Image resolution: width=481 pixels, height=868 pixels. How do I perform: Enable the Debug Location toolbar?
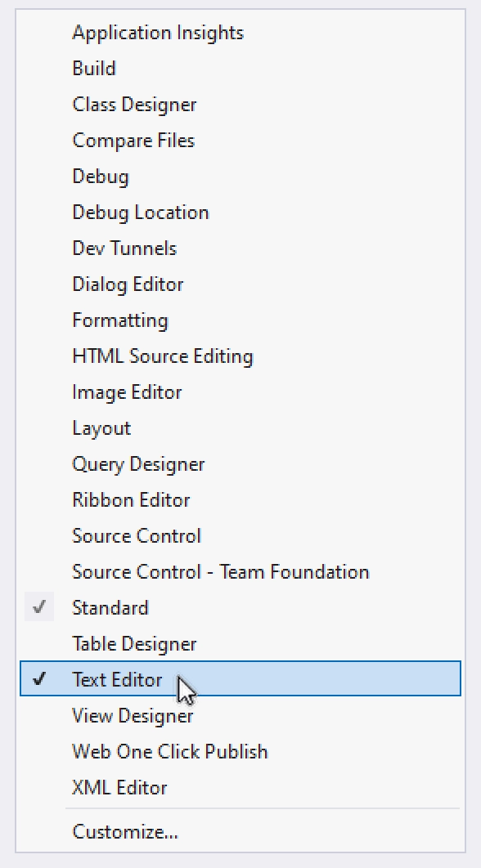[x=240, y=213]
